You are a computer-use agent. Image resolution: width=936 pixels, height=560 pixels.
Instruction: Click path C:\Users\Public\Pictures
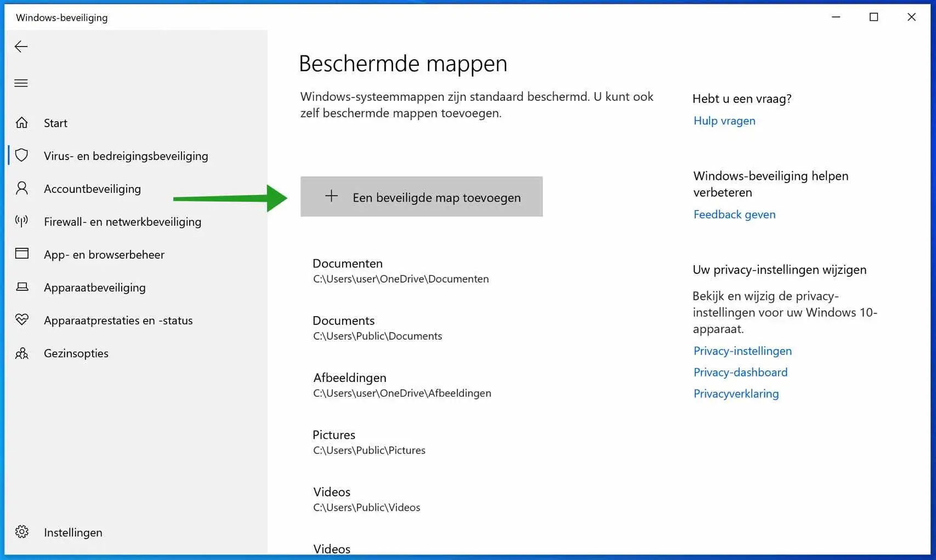click(x=369, y=450)
